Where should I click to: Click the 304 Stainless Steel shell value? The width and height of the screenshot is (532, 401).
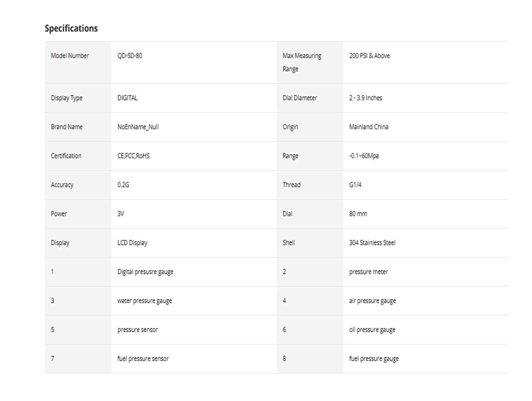click(x=372, y=242)
